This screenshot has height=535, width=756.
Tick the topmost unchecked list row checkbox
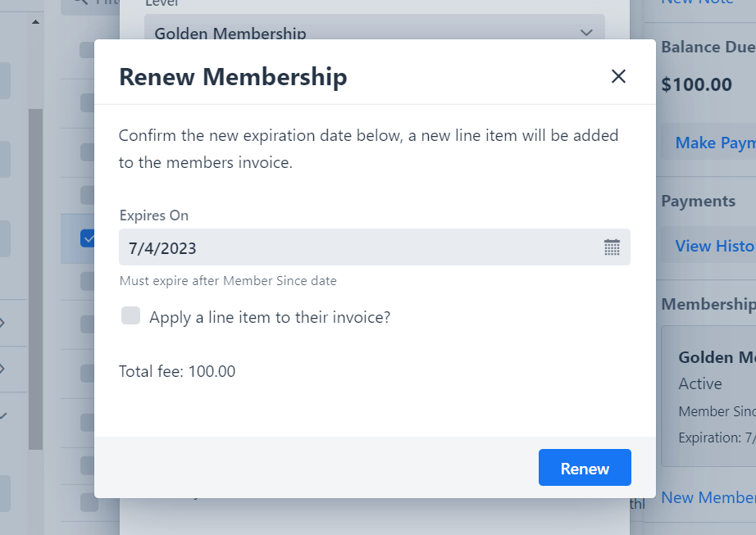point(87,50)
